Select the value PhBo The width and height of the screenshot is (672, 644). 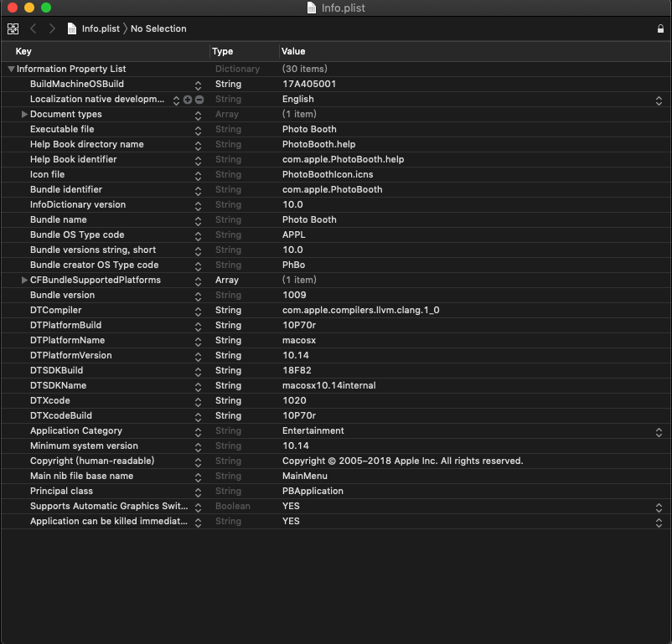[x=293, y=265]
